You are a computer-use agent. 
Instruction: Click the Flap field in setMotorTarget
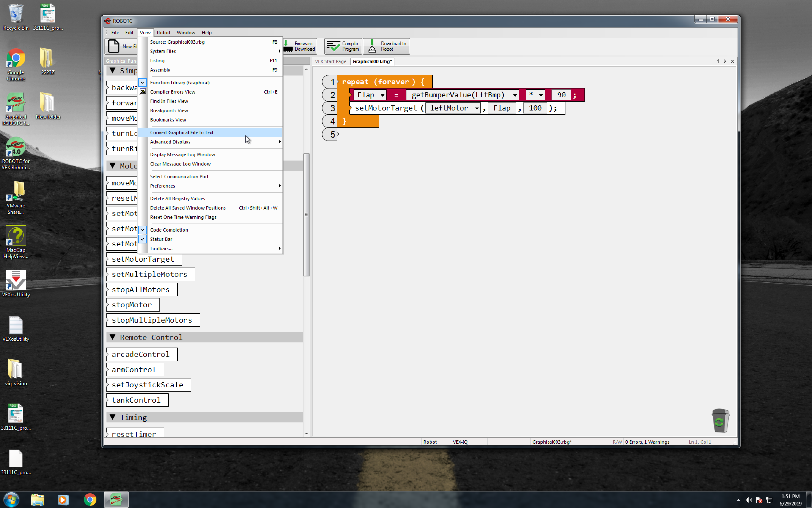(502, 108)
